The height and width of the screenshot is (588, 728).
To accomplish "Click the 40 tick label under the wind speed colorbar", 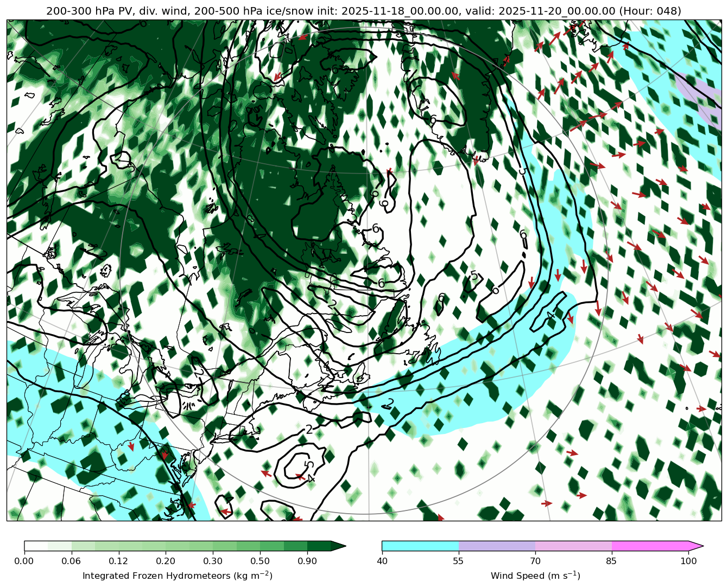I will (x=382, y=561).
